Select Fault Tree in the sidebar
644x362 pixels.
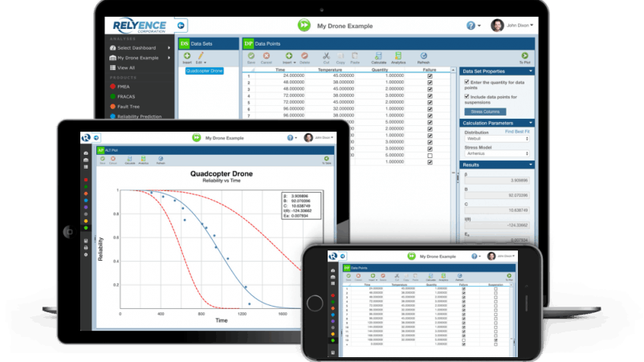point(128,106)
